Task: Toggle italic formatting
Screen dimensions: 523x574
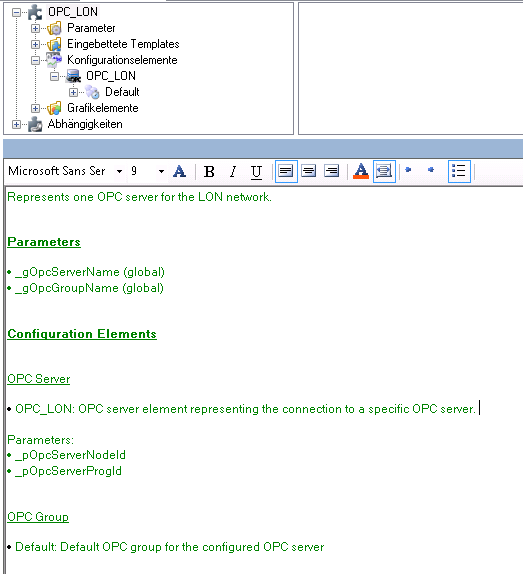Action: pyautogui.click(x=233, y=171)
